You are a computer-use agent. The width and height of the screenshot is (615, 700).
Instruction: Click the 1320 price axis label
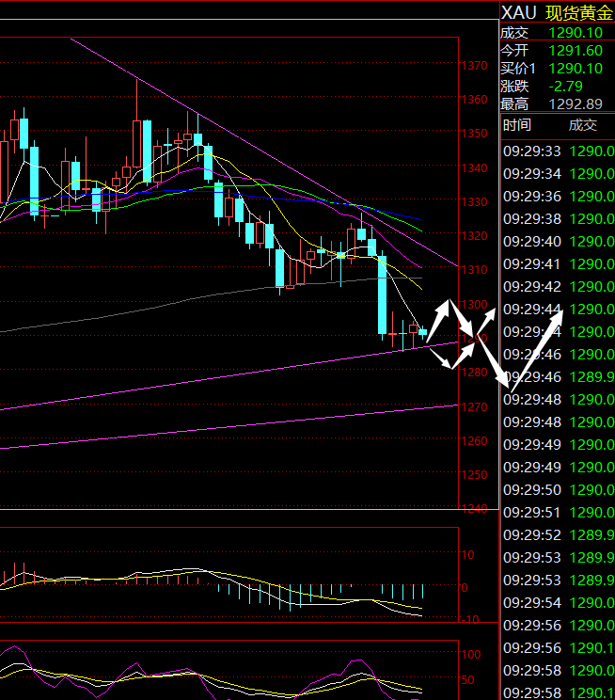tap(475, 236)
